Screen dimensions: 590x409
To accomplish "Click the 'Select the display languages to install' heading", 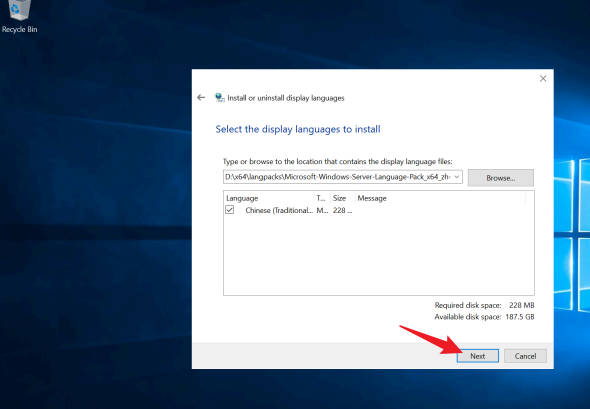I will point(298,129).
